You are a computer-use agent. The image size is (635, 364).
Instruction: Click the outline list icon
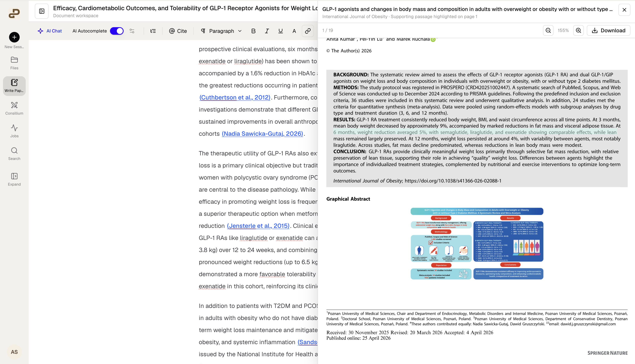click(153, 31)
